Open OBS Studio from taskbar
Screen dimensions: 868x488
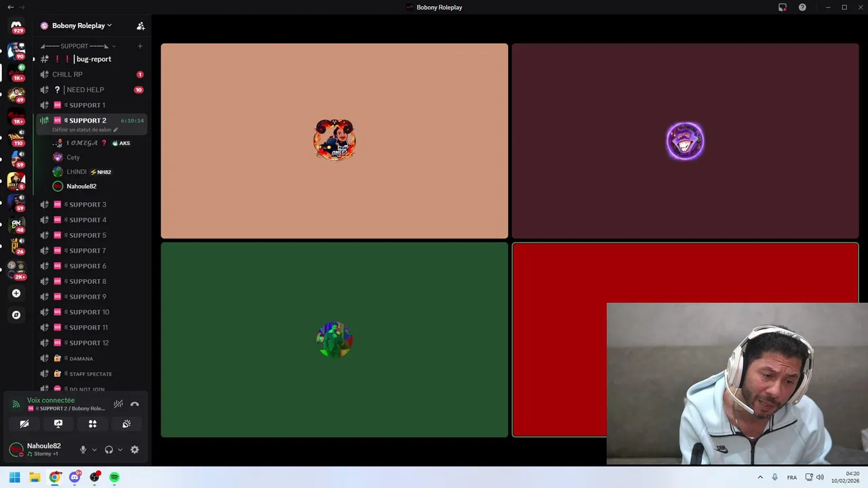tap(94, 477)
